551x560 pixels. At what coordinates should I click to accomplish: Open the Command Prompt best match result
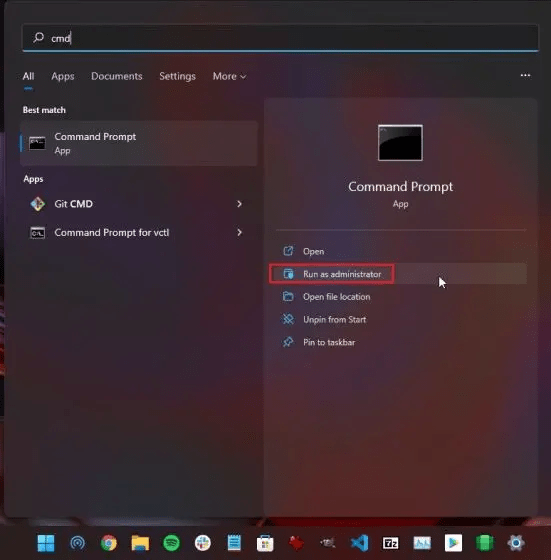click(139, 143)
